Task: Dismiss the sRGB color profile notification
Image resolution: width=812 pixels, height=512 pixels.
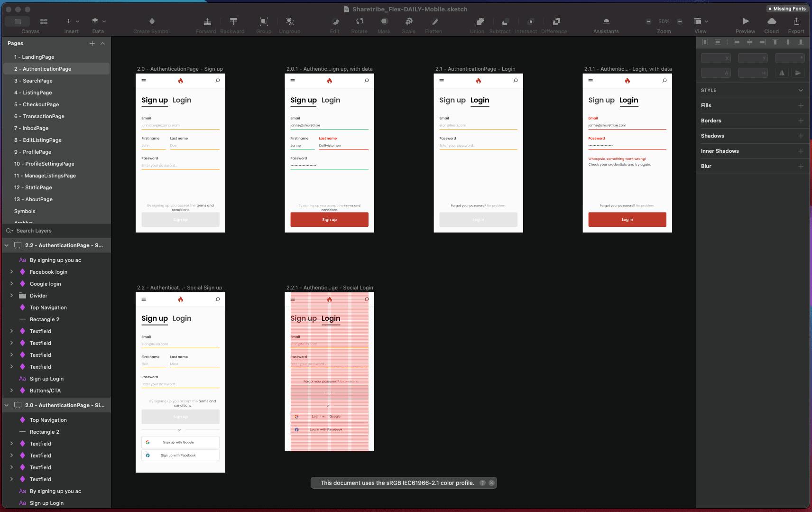Action: tap(492, 483)
